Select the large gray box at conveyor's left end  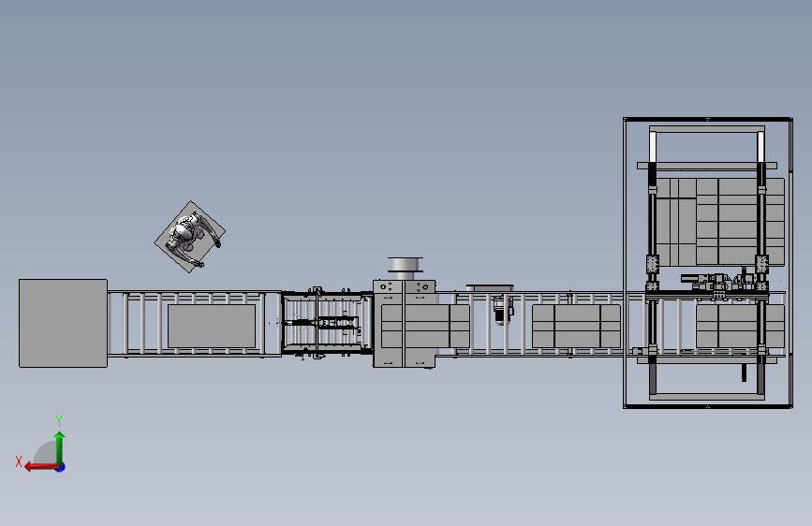63,323
